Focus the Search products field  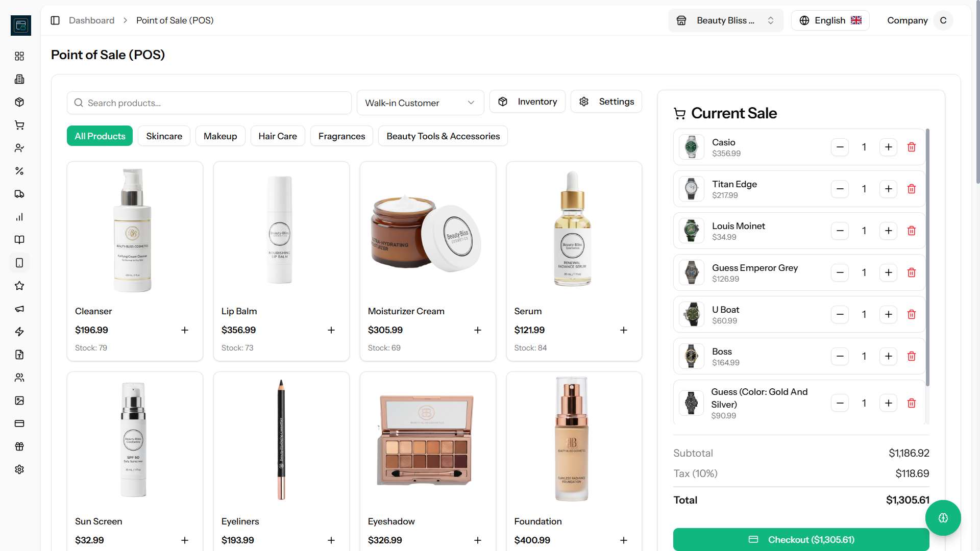tap(209, 103)
